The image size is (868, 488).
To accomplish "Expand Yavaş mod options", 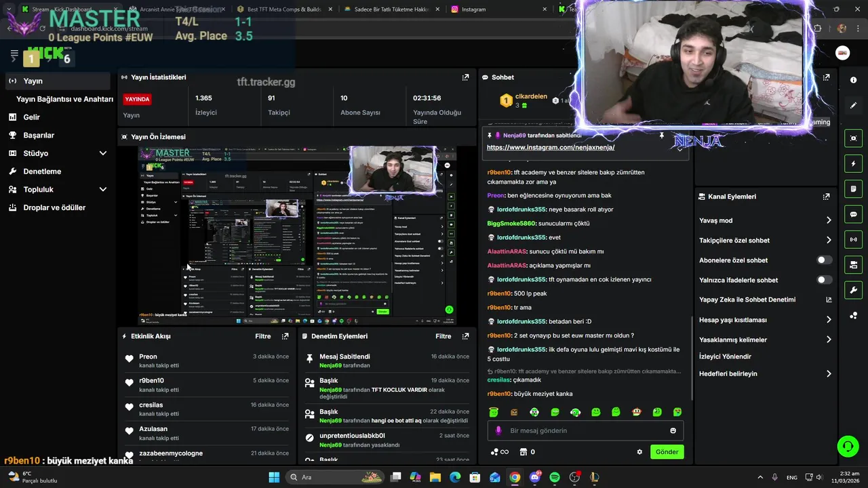I will point(829,220).
